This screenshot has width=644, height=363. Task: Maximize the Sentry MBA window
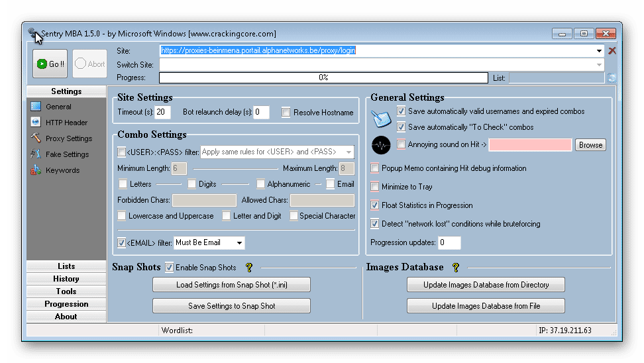(584, 34)
